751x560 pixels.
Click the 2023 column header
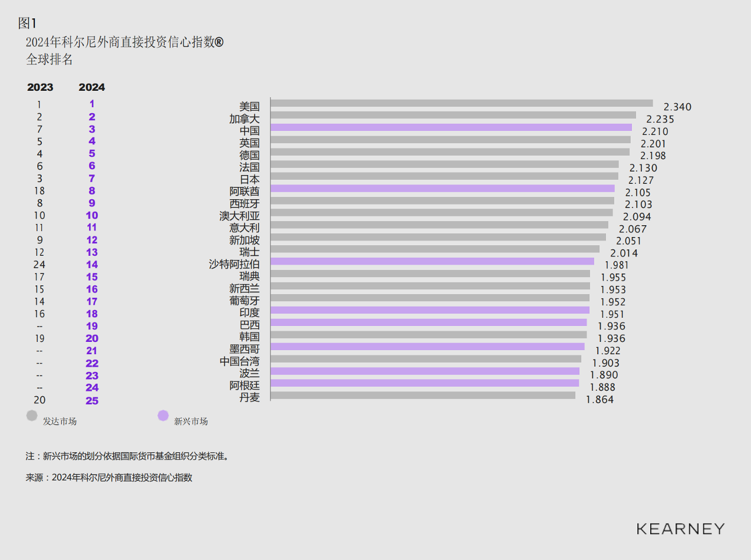40,87
